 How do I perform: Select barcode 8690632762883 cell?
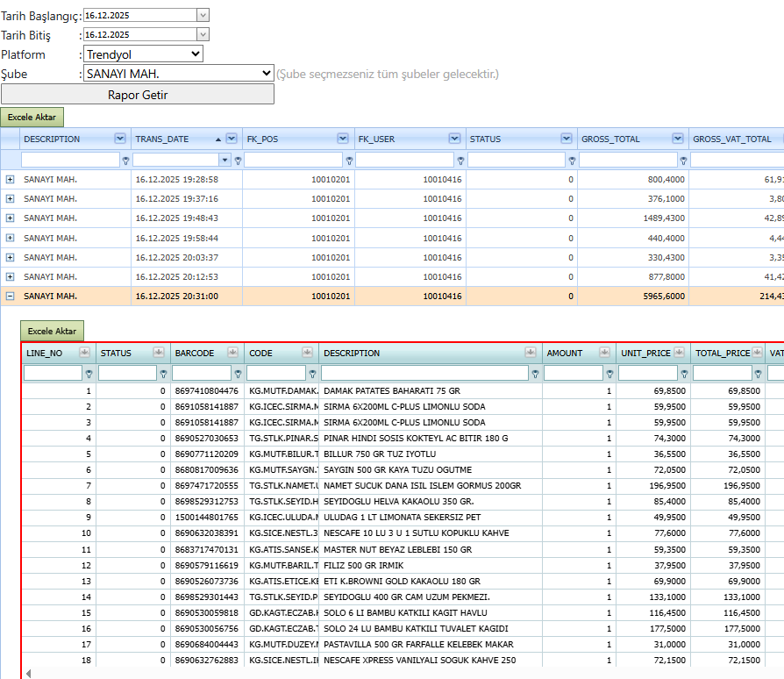point(206,660)
